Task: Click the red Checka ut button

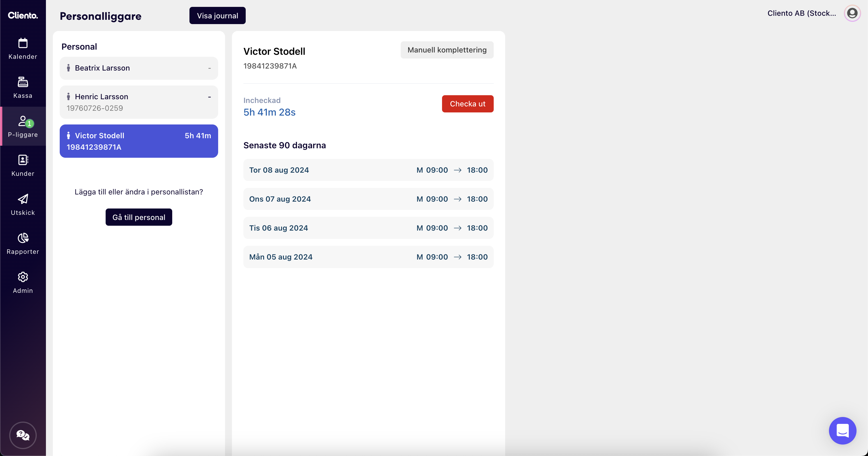Action: click(x=468, y=104)
